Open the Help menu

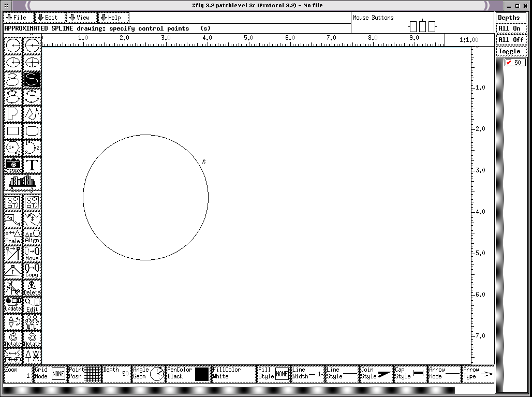(114, 18)
